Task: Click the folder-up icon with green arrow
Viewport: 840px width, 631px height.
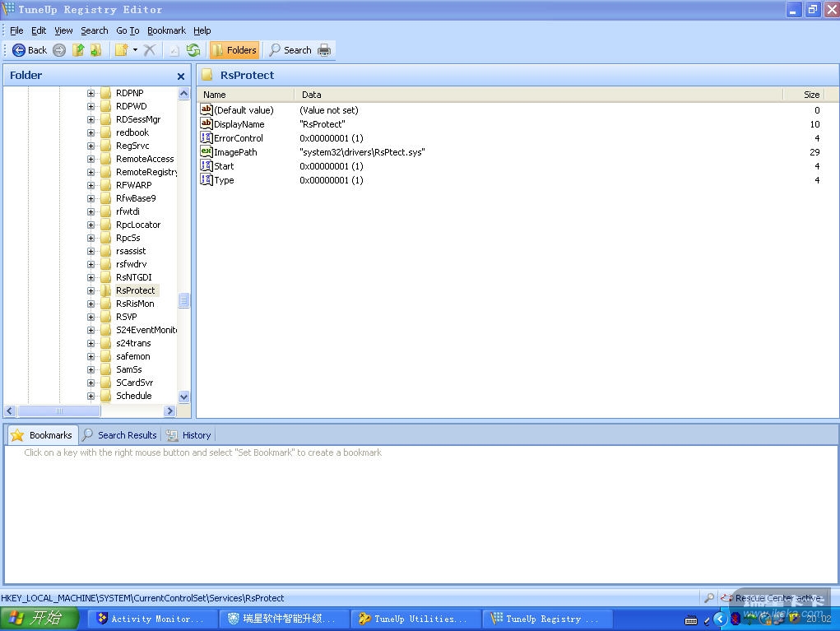Action: point(78,50)
